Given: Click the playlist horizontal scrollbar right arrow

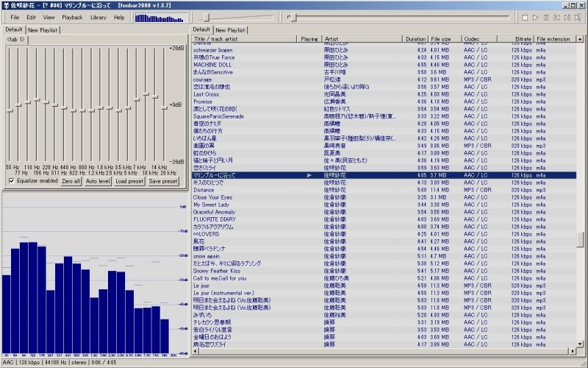Looking at the screenshot, I should pyautogui.click(x=573, y=351).
